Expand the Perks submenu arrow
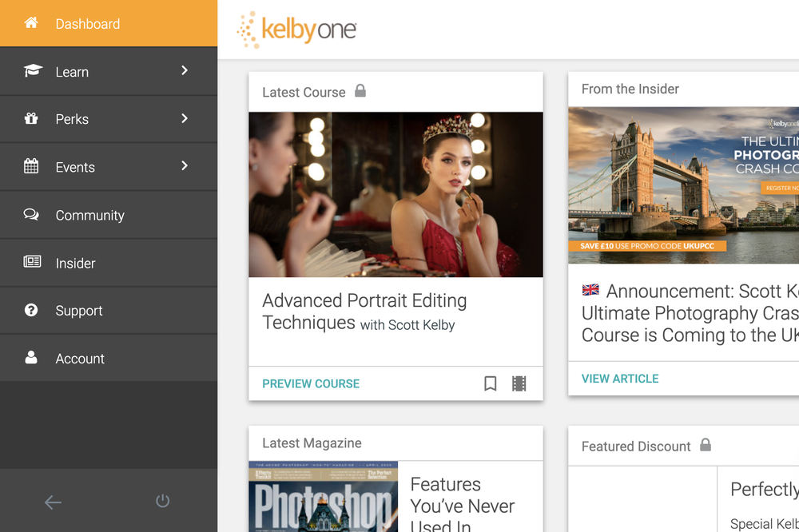This screenshot has height=532, width=799. [x=185, y=119]
